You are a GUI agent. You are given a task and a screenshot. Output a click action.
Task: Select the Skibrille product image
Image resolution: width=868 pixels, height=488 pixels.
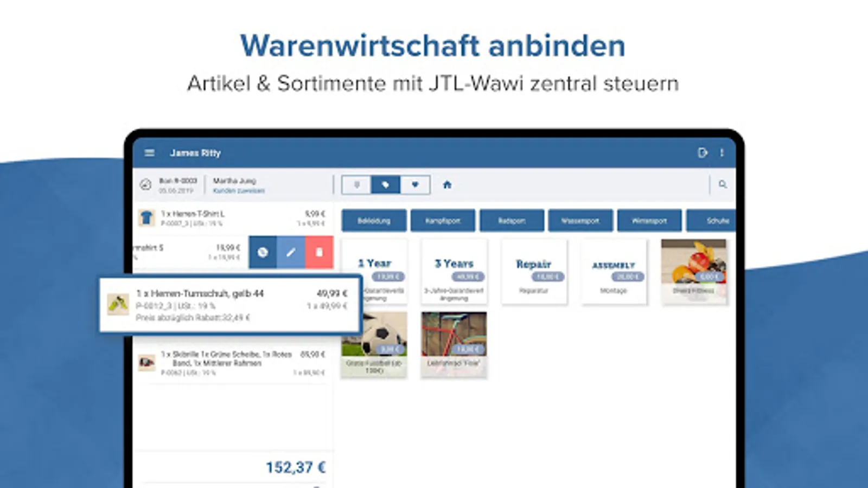[x=146, y=362]
